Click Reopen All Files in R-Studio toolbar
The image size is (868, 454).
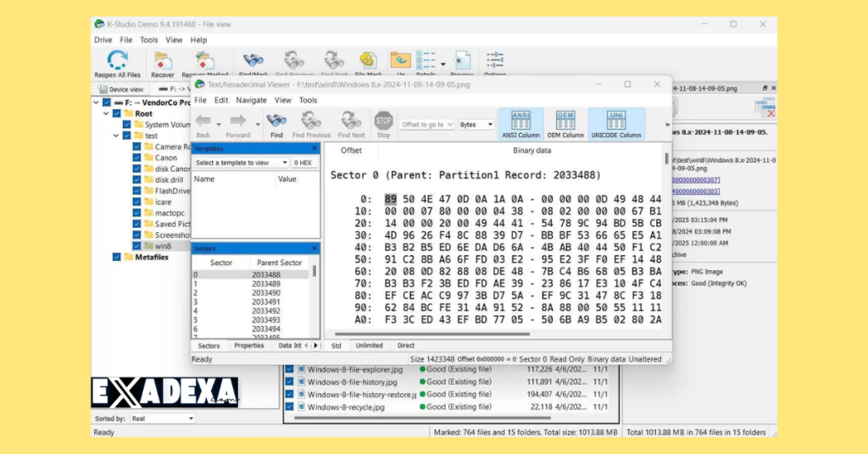(x=117, y=64)
